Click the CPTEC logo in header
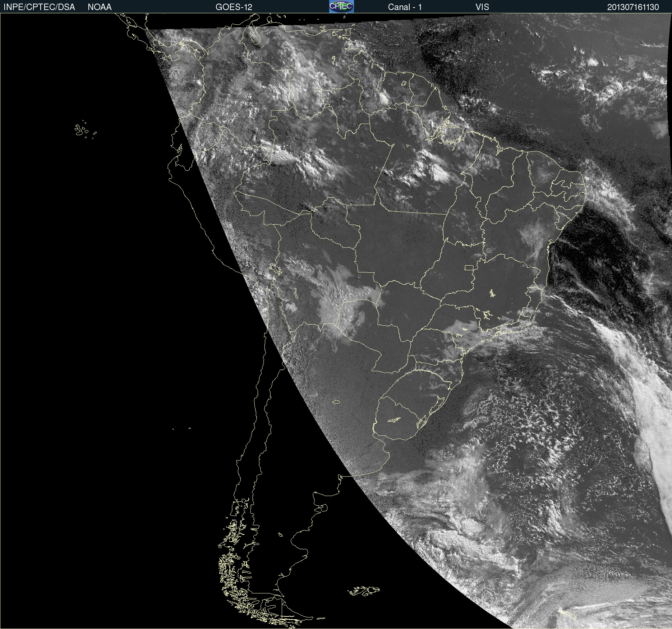 pos(341,6)
